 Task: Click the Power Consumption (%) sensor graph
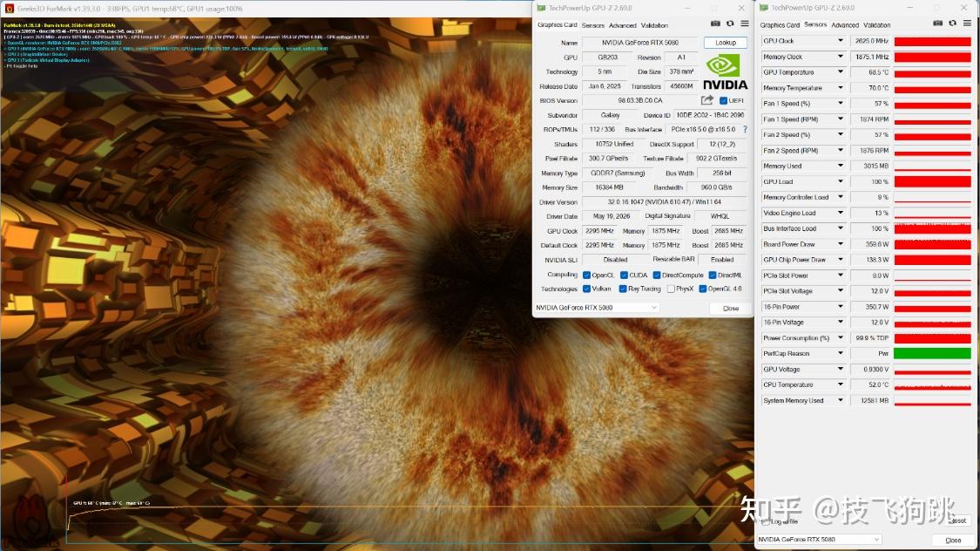coord(932,337)
